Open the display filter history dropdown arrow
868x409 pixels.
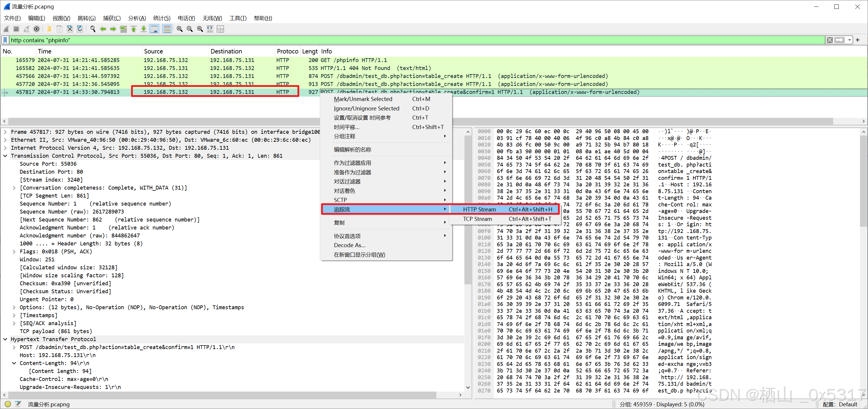point(849,40)
